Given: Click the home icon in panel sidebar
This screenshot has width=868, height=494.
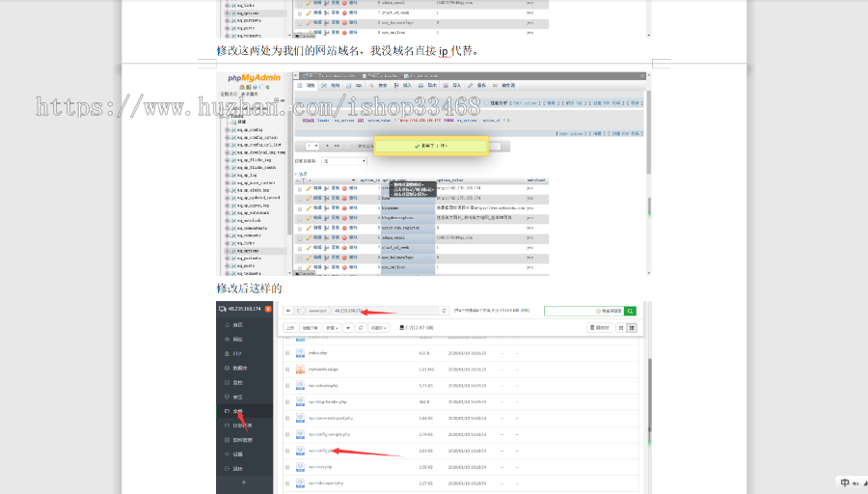Looking at the screenshot, I should (227, 325).
